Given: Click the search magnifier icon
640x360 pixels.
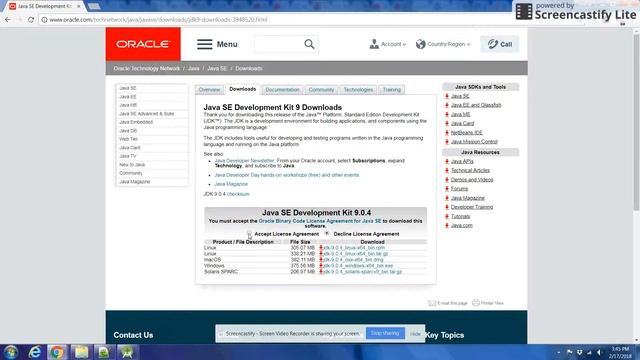Looking at the screenshot, I should tap(309, 44).
